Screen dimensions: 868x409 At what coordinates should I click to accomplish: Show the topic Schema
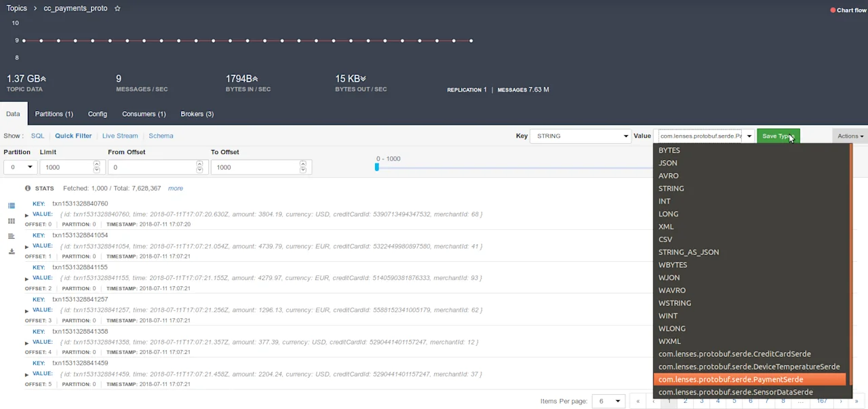[161, 136]
